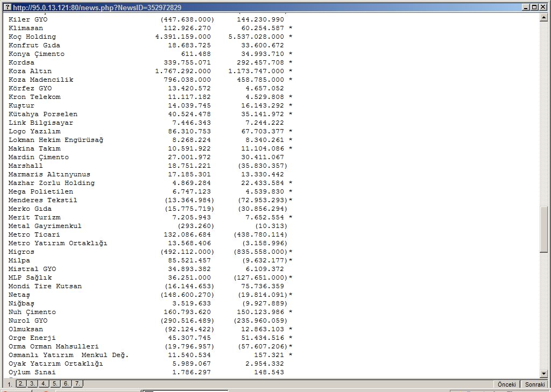This screenshot has width=551, height=392.
Task: Click the value 5.537.028.000
Action: [x=256, y=37]
